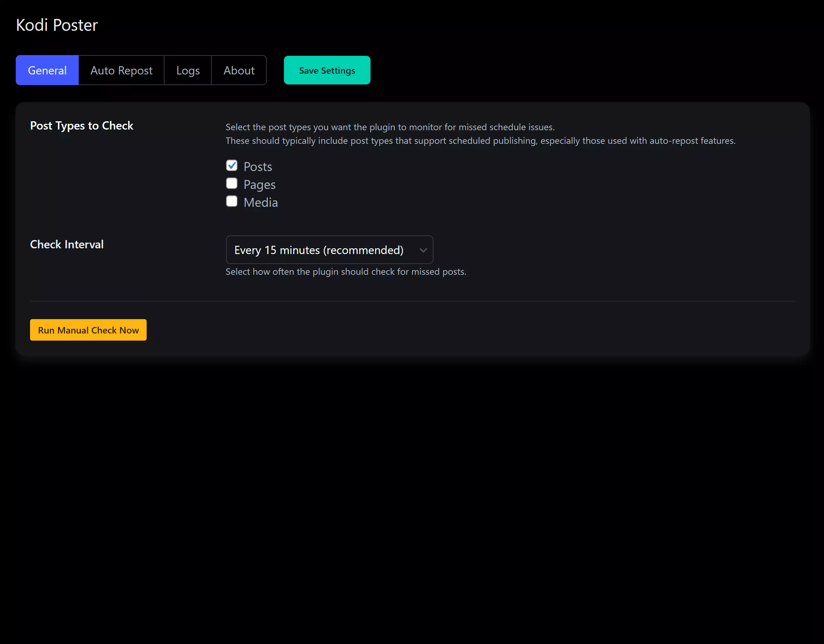Open the Auto Repost tab
824x644 pixels.
click(x=121, y=70)
